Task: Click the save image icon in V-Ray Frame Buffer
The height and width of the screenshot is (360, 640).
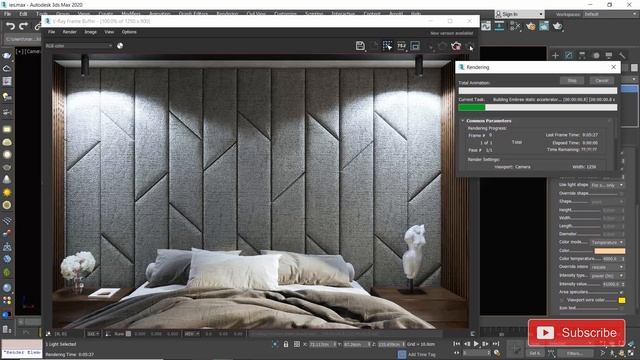Action: [360, 46]
